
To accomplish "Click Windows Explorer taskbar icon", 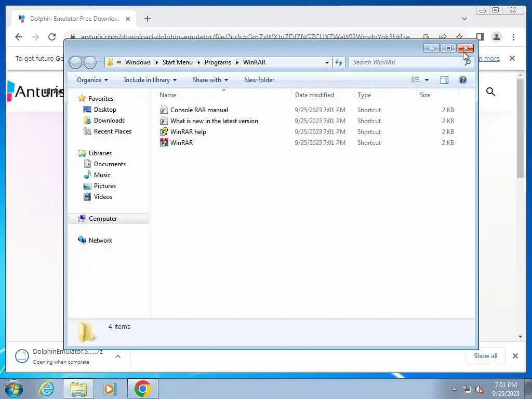I will 78,389.
